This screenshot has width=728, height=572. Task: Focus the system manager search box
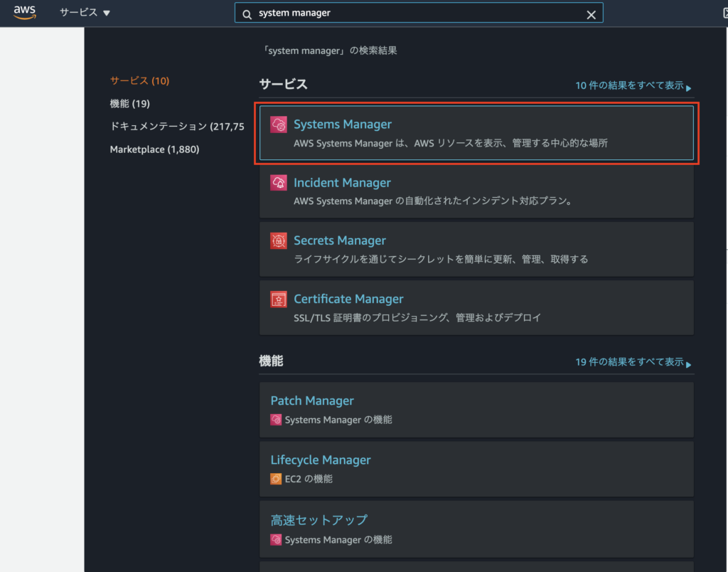tap(418, 13)
